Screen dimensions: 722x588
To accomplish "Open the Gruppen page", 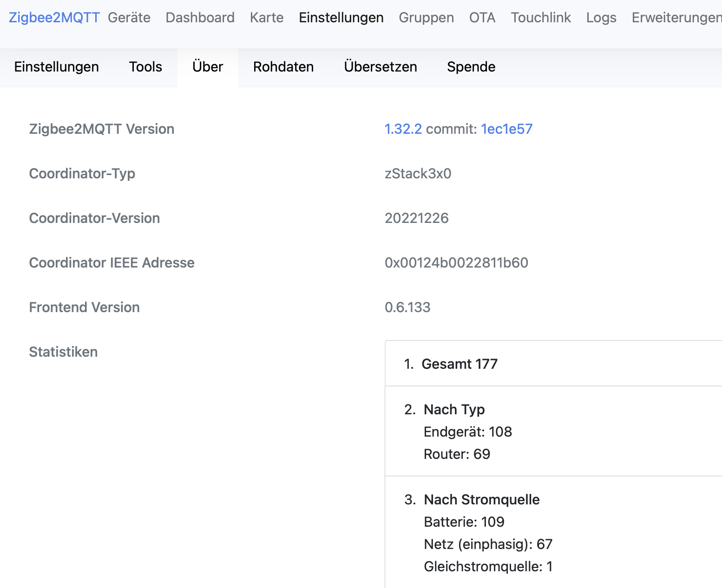I will [426, 18].
